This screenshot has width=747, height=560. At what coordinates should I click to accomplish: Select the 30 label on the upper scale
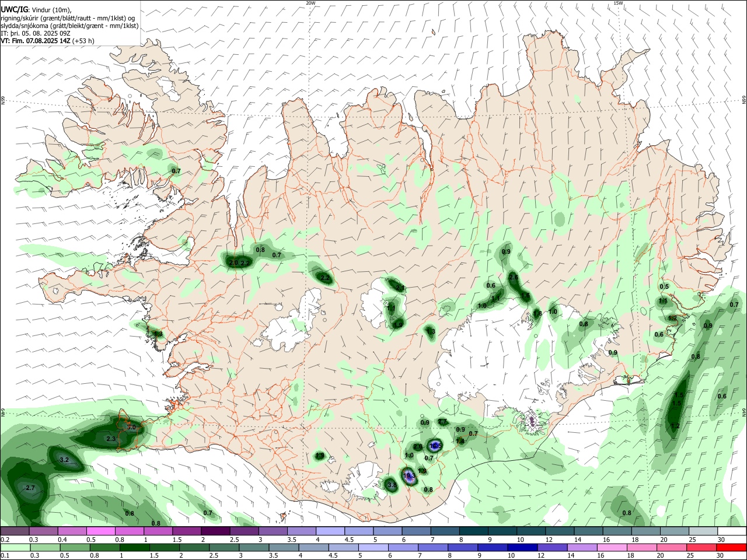721,540
